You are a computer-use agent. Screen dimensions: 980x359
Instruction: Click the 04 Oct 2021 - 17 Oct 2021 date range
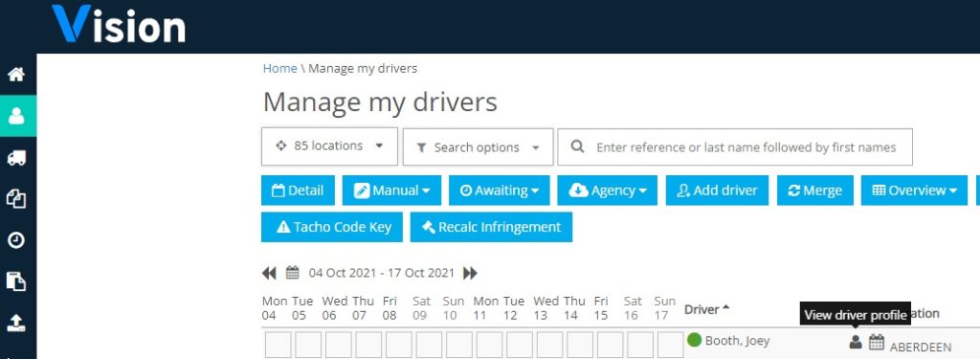(x=382, y=273)
